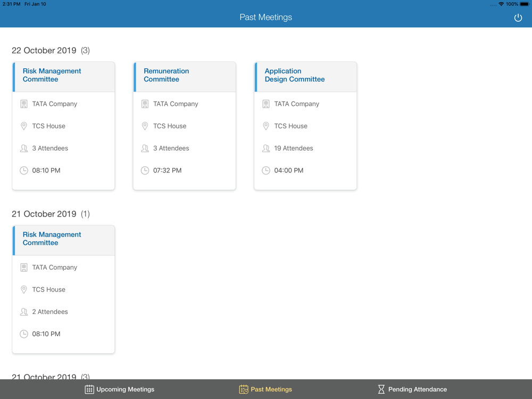Click the Pending Attendance hourglass icon

coord(381,389)
